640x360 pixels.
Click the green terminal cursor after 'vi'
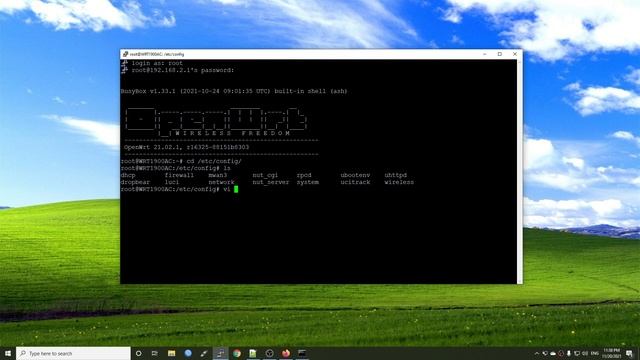(236, 189)
